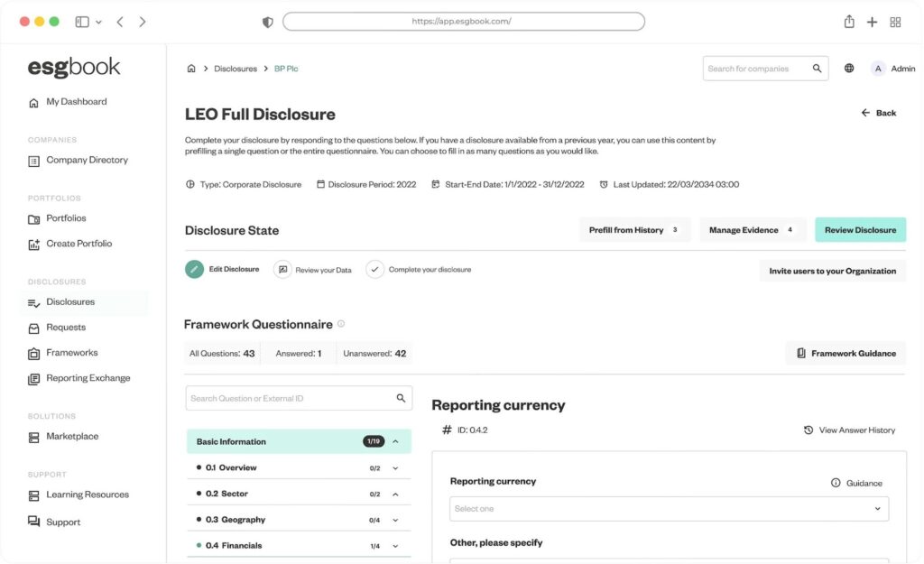924x564 pixels.
Task: Open Support in the sidebar
Action: coord(54,522)
